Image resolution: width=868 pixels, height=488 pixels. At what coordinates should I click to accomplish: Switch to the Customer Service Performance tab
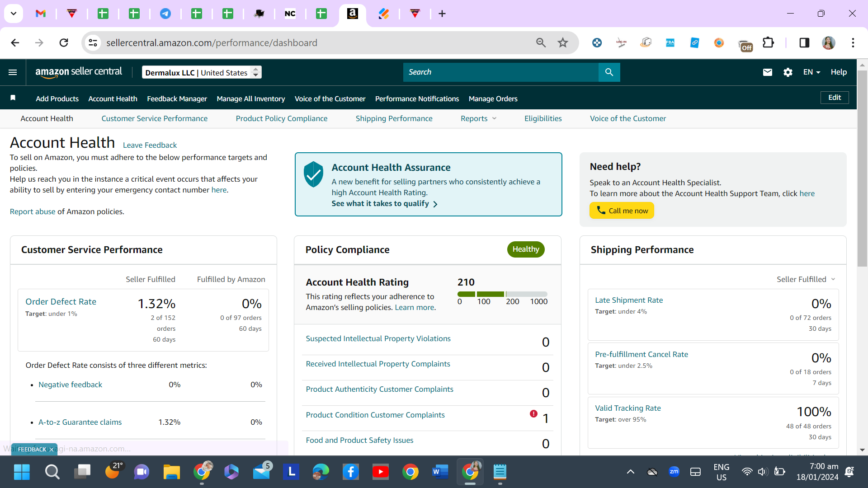pyautogui.click(x=155, y=118)
